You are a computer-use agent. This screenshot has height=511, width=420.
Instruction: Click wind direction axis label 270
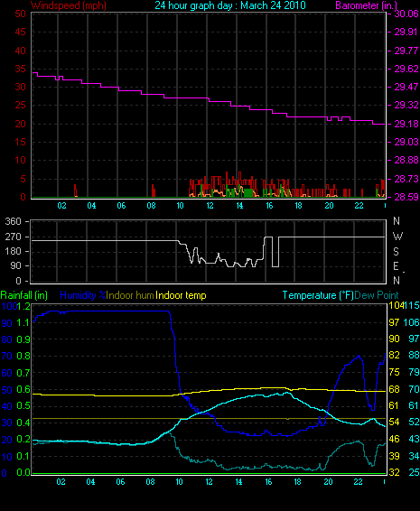(x=13, y=237)
